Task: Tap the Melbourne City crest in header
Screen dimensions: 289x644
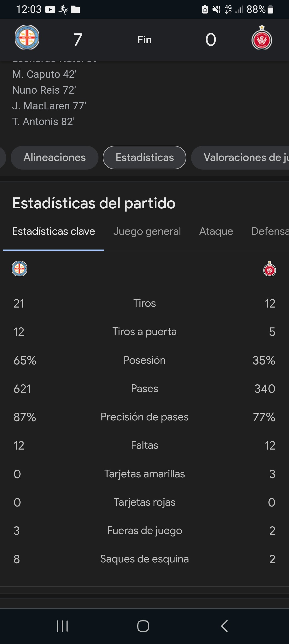Action: 27,38
